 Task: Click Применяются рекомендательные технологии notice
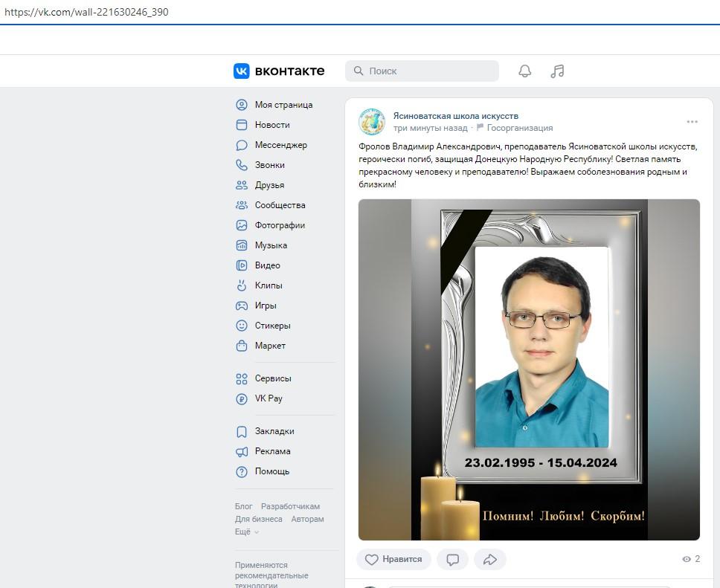tap(271, 575)
